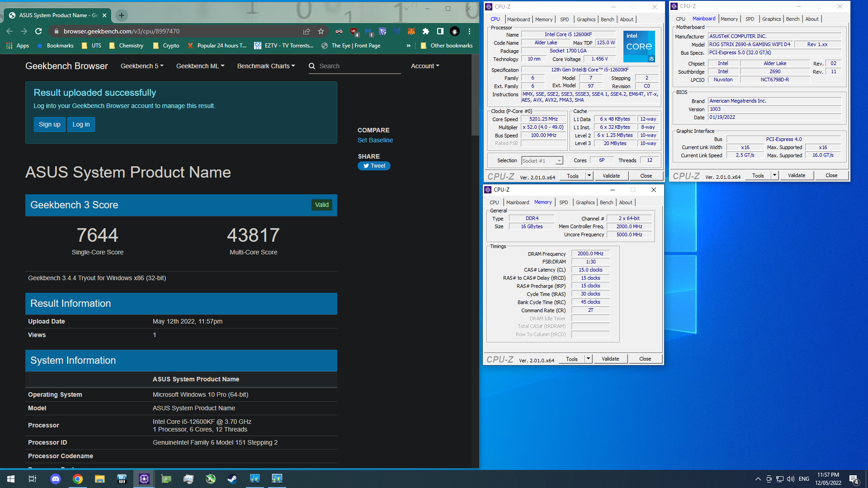Expand the Benchmark Charts menu
Image resolution: width=868 pixels, height=488 pixels.
(266, 66)
